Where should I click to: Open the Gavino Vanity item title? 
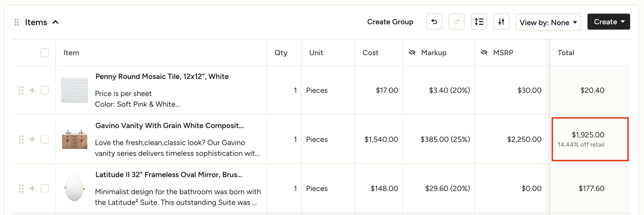pyautogui.click(x=170, y=126)
